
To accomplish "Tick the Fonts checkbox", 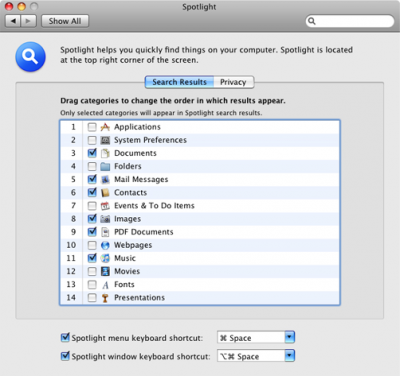I will (x=92, y=284).
